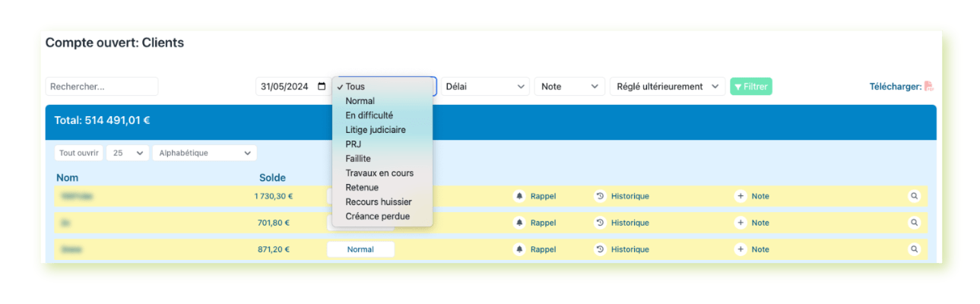
Task: Click in the Rechercher search field
Action: (x=101, y=87)
